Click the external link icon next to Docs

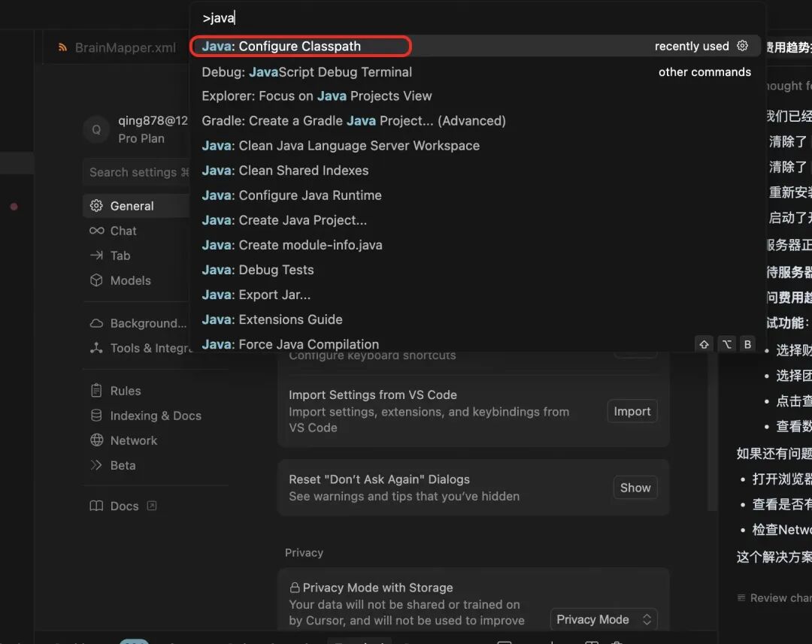coord(151,506)
